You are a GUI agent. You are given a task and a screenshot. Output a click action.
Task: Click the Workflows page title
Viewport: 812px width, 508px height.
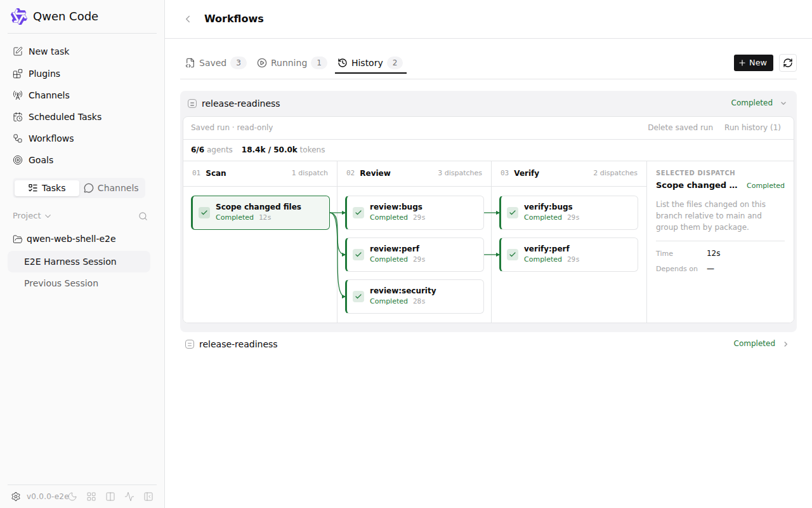234,19
